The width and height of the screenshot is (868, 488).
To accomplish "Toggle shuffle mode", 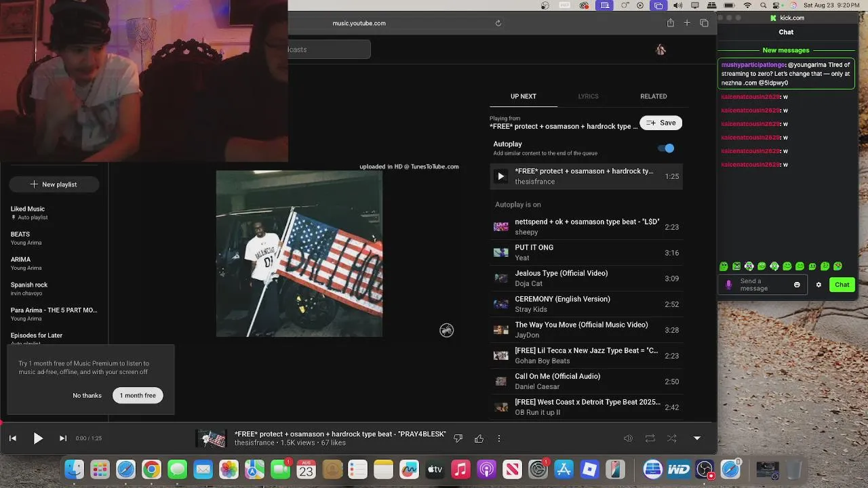I will [x=672, y=439].
